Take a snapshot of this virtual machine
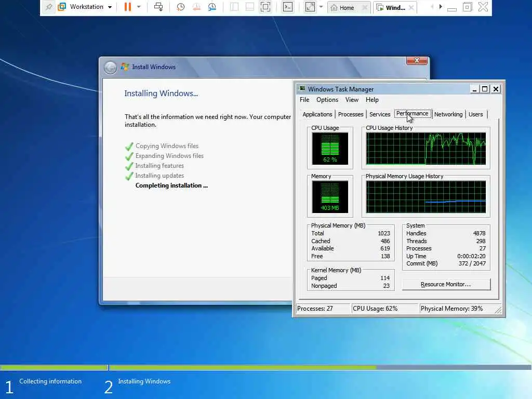532x399 pixels. pyautogui.click(x=180, y=7)
